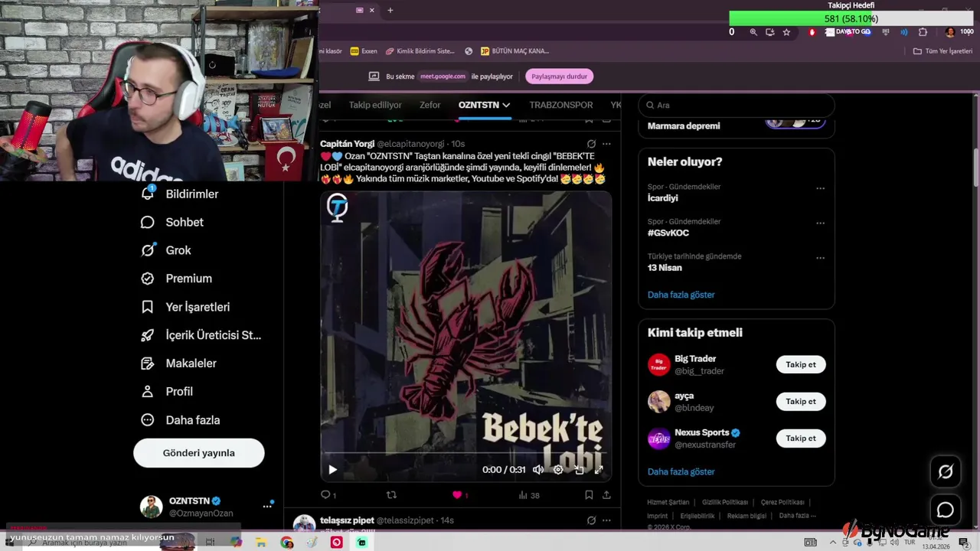Open the 13 Nisan trending topic
Image resolution: width=980 pixels, height=551 pixels.
[665, 268]
